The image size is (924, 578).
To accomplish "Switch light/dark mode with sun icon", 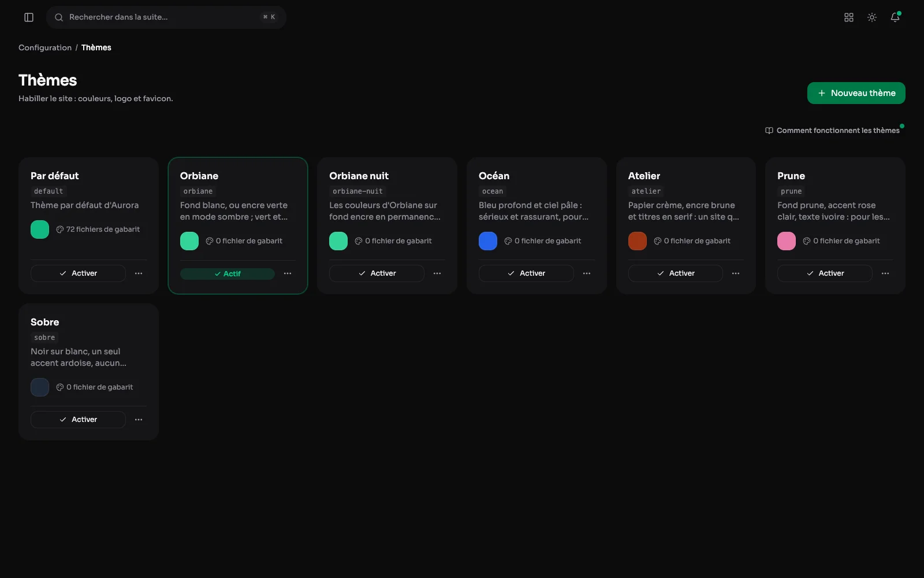I will point(872,17).
